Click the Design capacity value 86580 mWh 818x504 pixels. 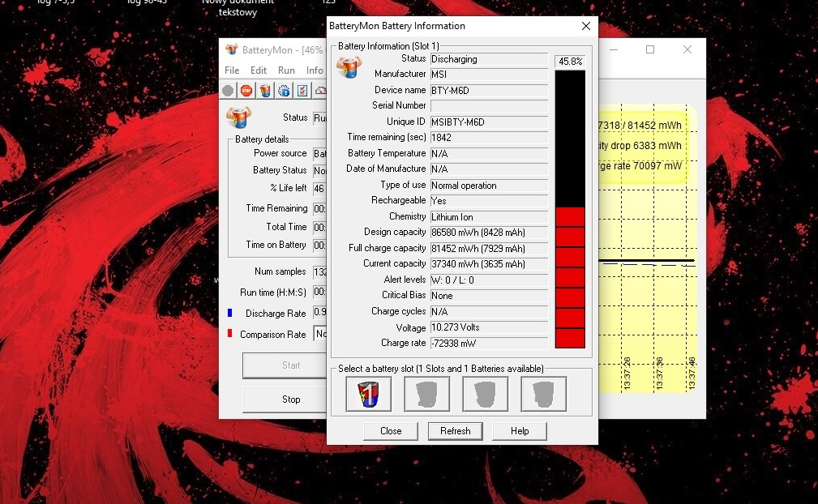(x=489, y=233)
